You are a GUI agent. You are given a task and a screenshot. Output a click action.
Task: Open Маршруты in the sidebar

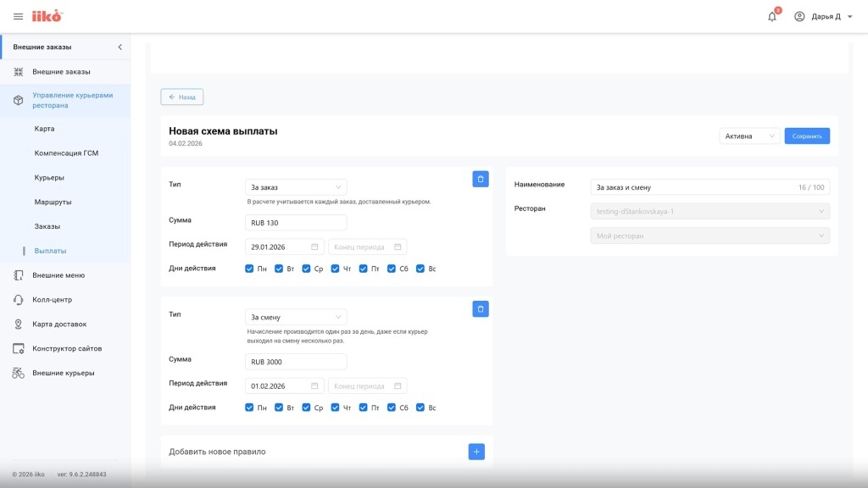pos(53,202)
